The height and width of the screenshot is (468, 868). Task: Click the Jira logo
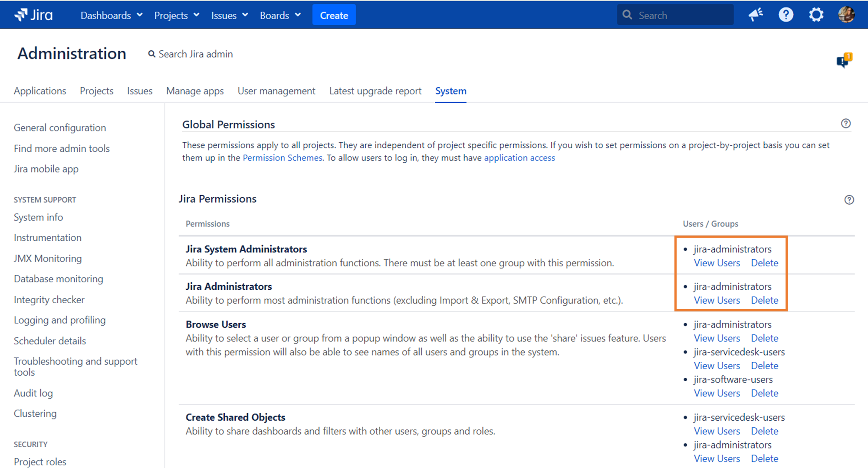[33, 14]
